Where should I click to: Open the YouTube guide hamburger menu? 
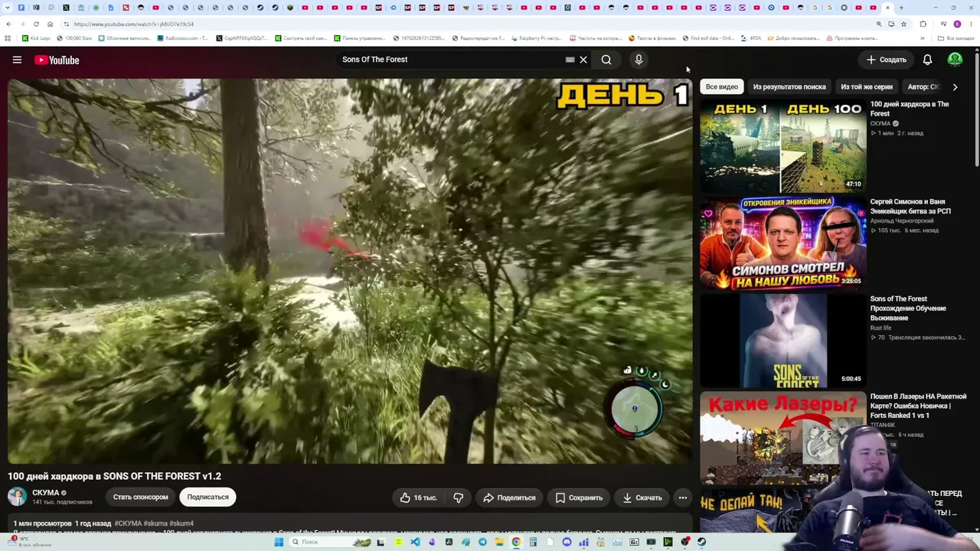(17, 60)
